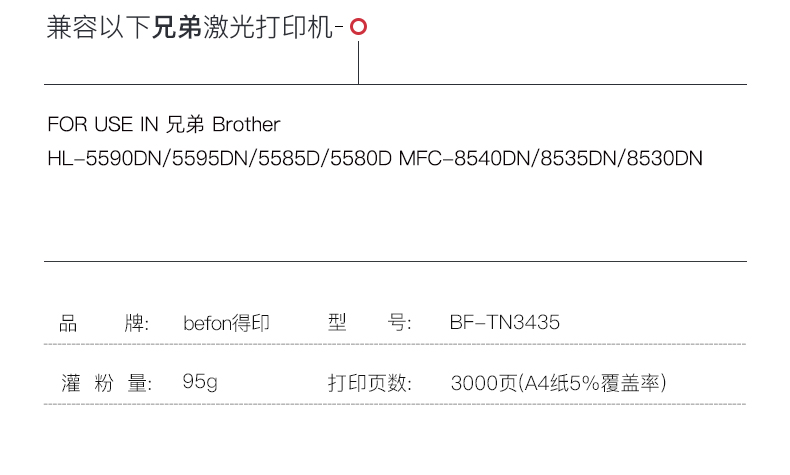Click the 5585D model text
This screenshot has height=475, width=790.
289,159
